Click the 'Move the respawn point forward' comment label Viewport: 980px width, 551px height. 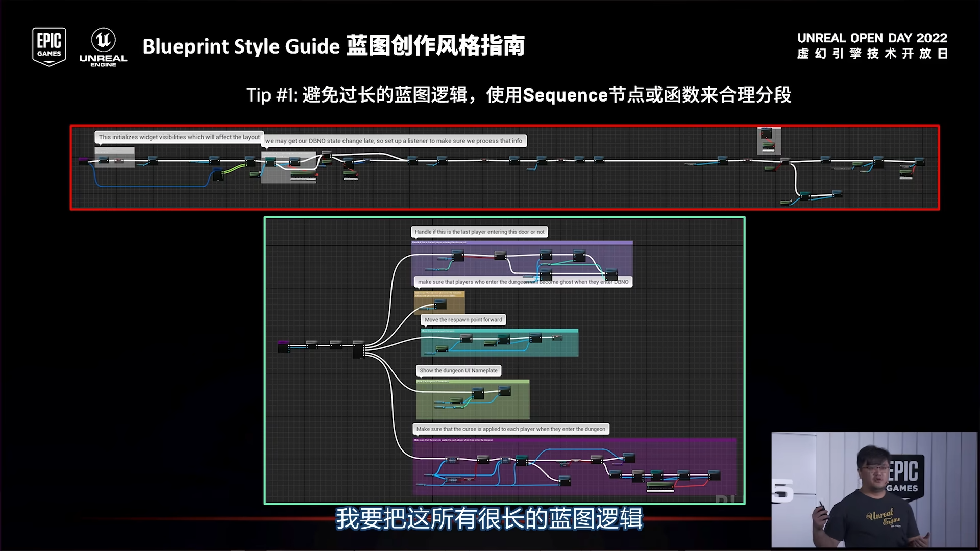[463, 320]
